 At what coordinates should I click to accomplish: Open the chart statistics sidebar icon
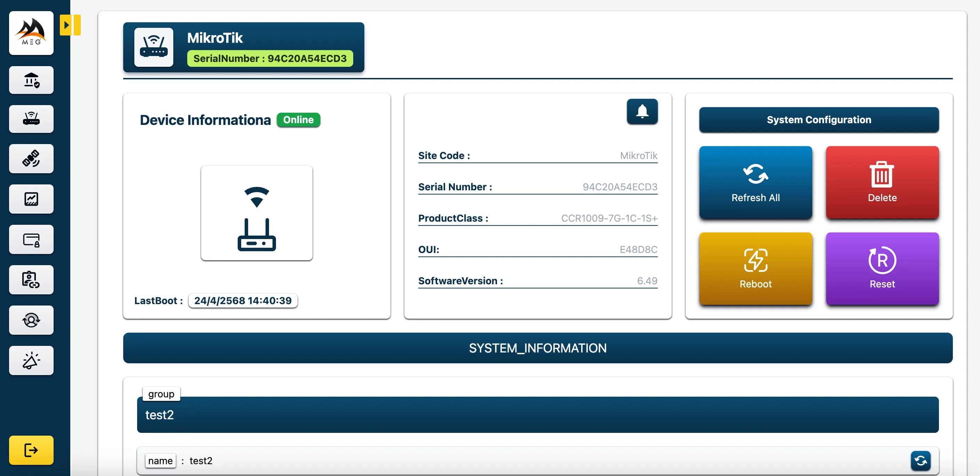click(31, 199)
